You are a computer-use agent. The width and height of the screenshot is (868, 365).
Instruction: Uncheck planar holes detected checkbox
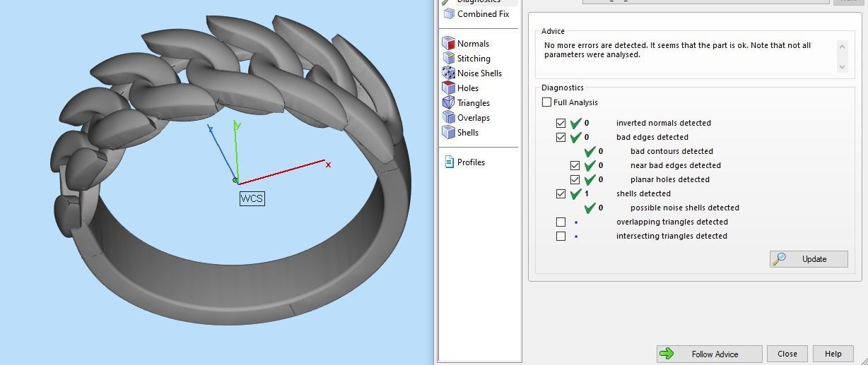pyautogui.click(x=575, y=179)
